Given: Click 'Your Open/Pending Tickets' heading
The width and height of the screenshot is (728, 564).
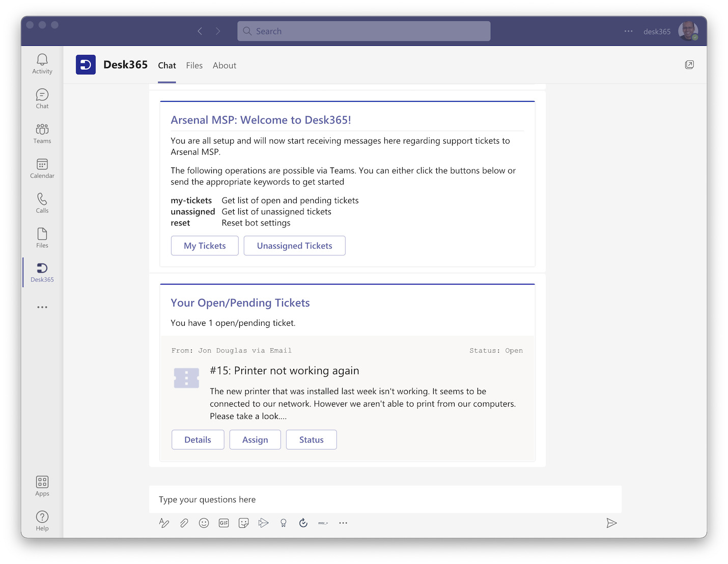Looking at the screenshot, I should click(x=240, y=303).
